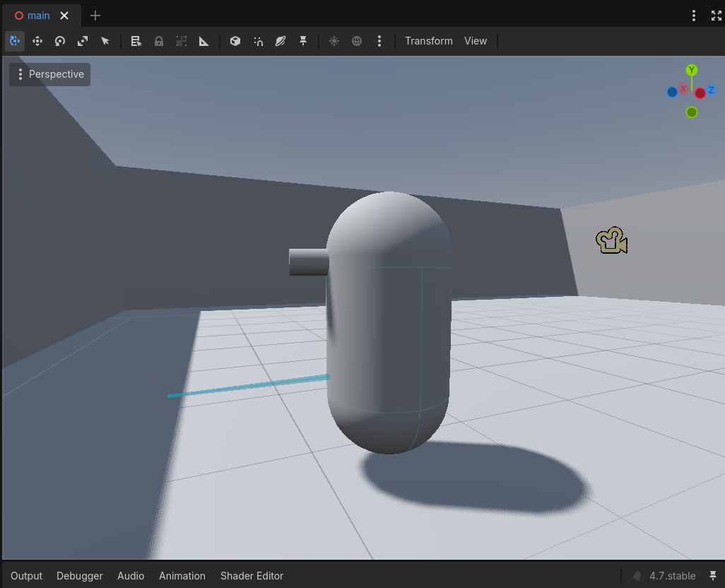Pin the bottom panel with pin icon

pyautogui.click(x=712, y=576)
